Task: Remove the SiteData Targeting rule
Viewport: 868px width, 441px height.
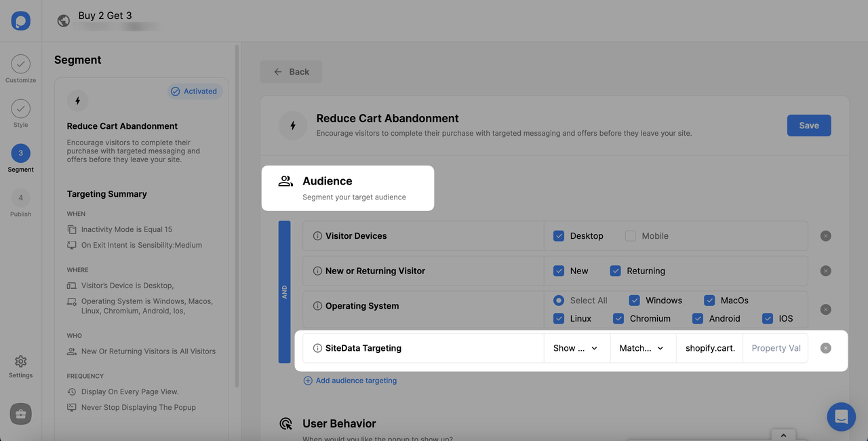Action: pyautogui.click(x=825, y=348)
